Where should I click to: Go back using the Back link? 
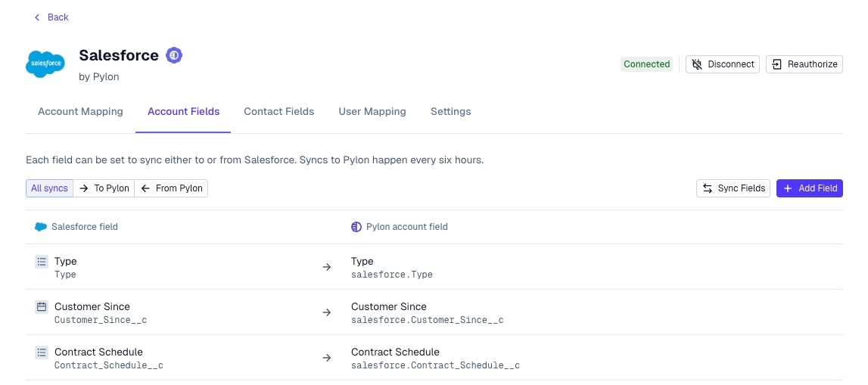click(x=51, y=17)
